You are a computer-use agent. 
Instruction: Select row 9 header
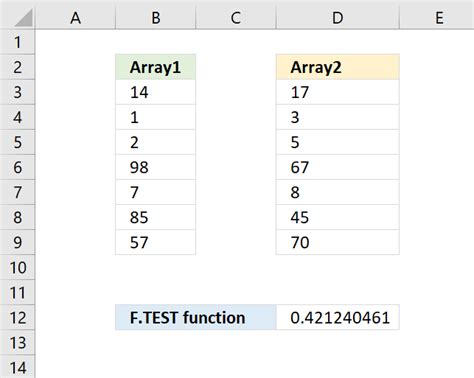coord(17,242)
